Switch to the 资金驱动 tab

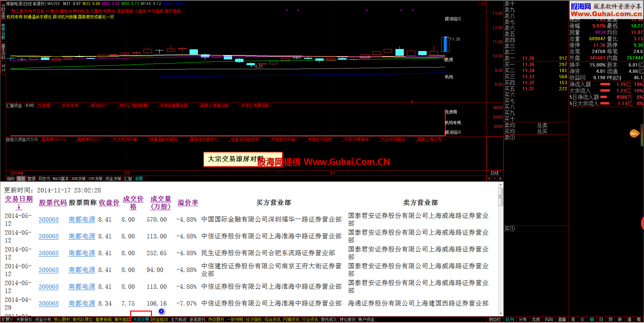pyautogui.click(x=160, y=319)
